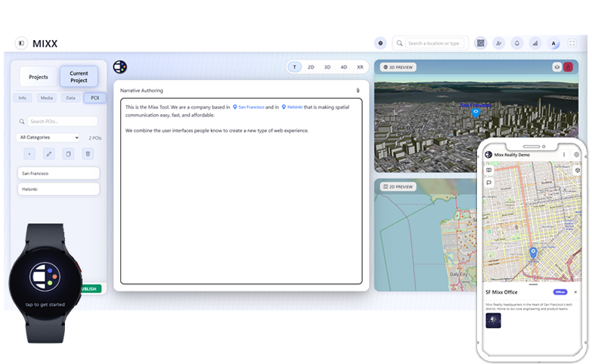The image size is (592, 364).
Task: Click the POI search magnifier icon
Action: coord(22,121)
